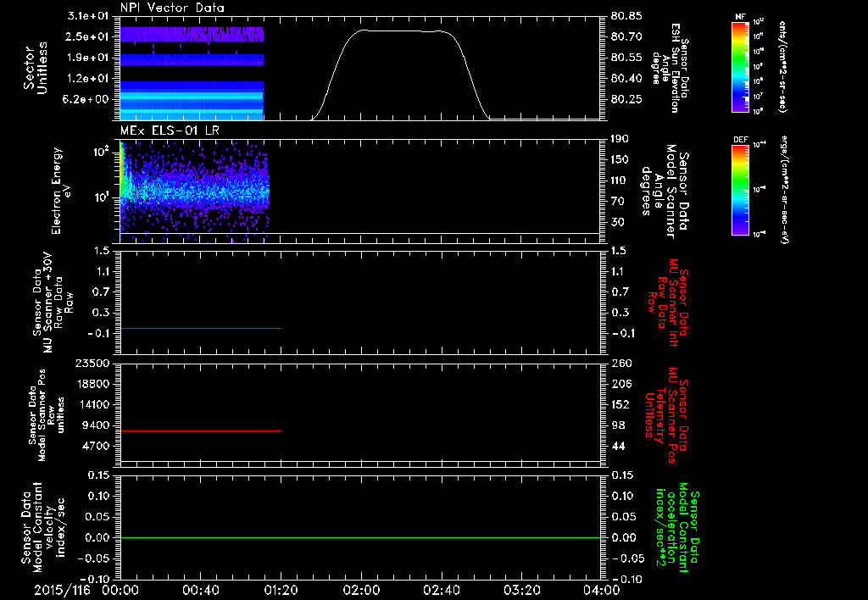
Task: Click the MU Scanner +30V Raw Data label
Action: point(53,303)
